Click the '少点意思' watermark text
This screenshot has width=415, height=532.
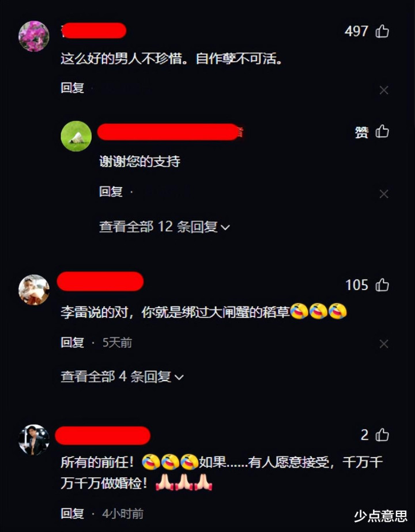pyautogui.click(x=380, y=516)
